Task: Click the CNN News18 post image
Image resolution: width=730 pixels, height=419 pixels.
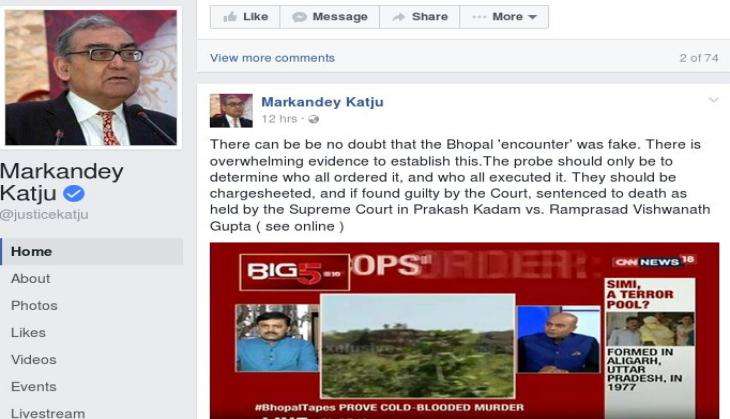Action: pos(464,331)
